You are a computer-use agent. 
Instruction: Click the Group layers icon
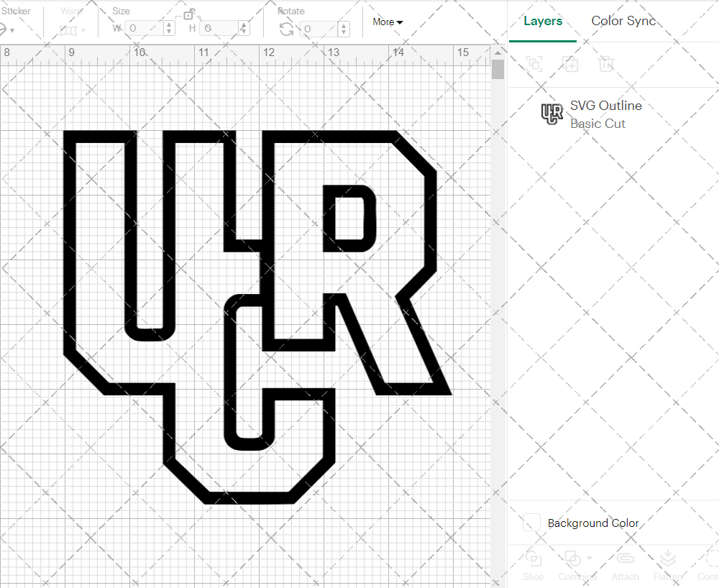pyautogui.click(x=534, y=65)
